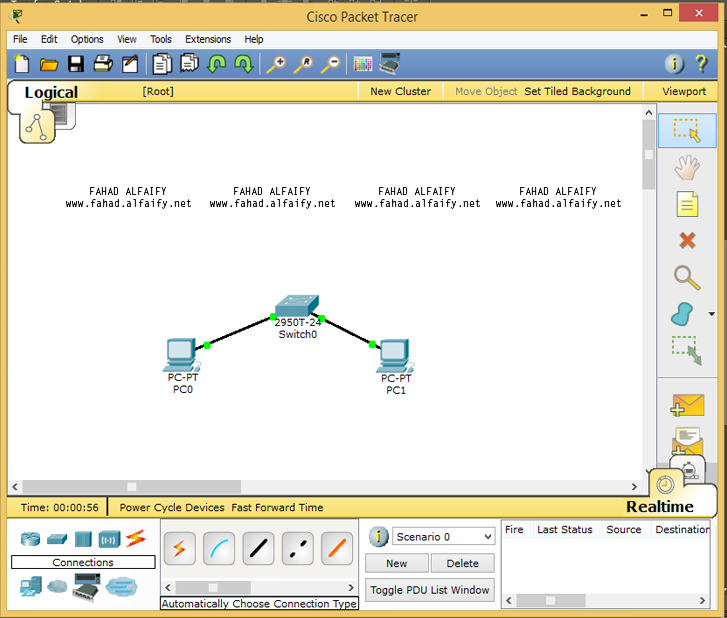The image size is (727, 618).
Task: Choose the Console cable connection
Action: (x=219, y=548)
